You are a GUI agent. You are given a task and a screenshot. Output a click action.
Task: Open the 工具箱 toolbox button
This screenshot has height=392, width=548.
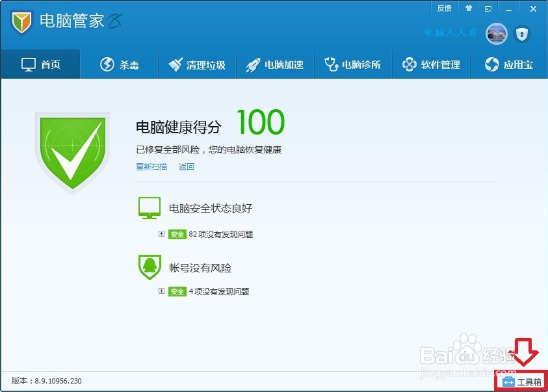tap(522, 382)
